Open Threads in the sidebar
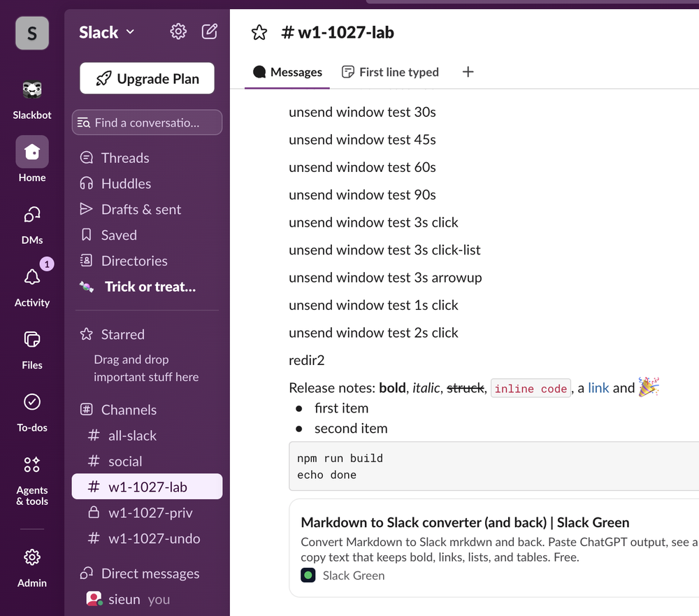 pos(147,158)
